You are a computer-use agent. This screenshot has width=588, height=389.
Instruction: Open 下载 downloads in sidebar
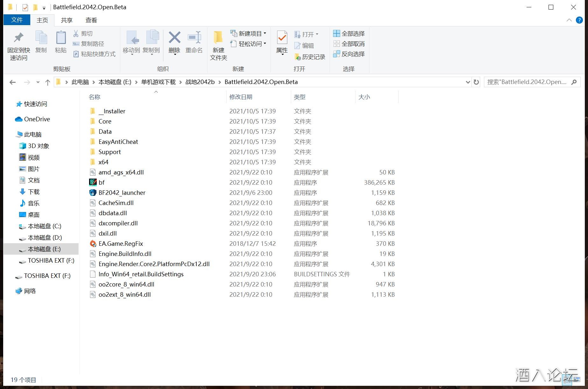(30, 192)
